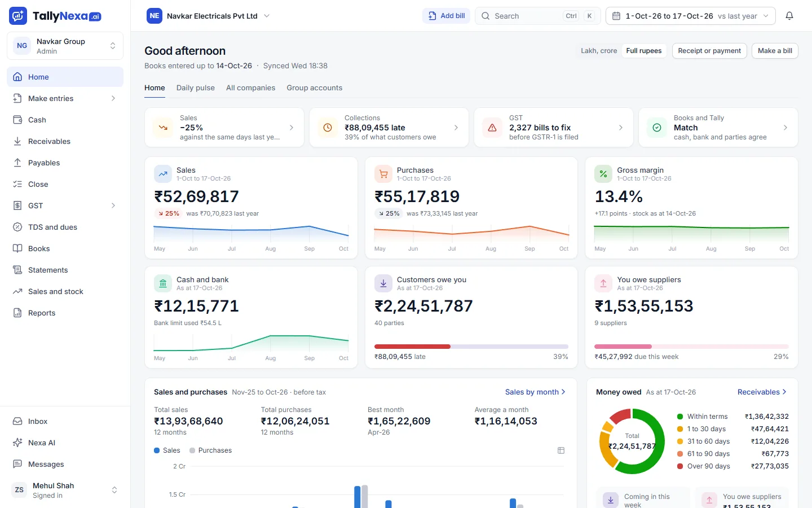Switch to the Daily pulse tab
Viewport: 812px width, 508px height.
pos(196,88)
